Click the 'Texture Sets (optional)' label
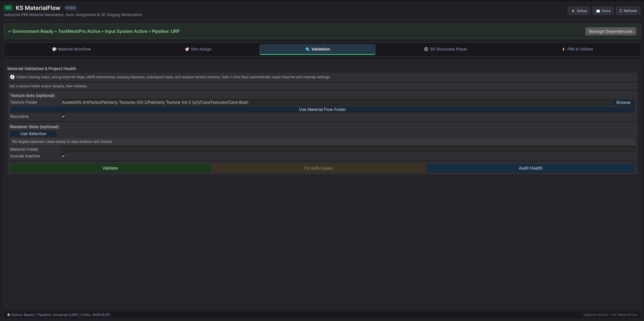The height and width of the screenshot is (321, 644). pos(32,95)
